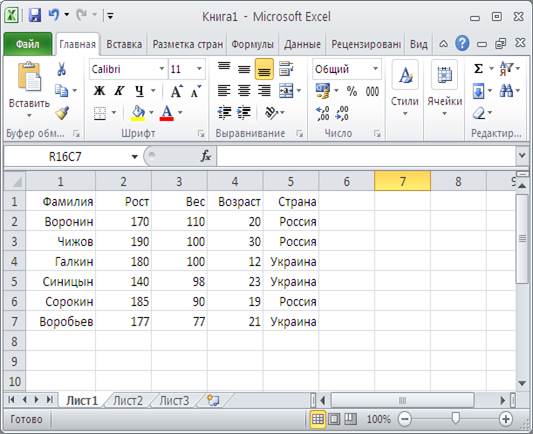Apply percent style format
This screenshot has height=434, width=533.
coord(352,91)
